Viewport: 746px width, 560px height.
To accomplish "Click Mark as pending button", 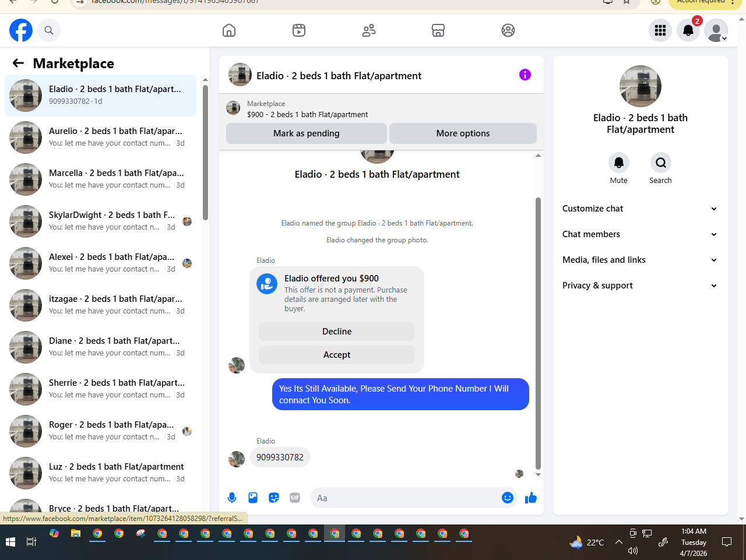I will pyautogui.click(x=307, y=133).
